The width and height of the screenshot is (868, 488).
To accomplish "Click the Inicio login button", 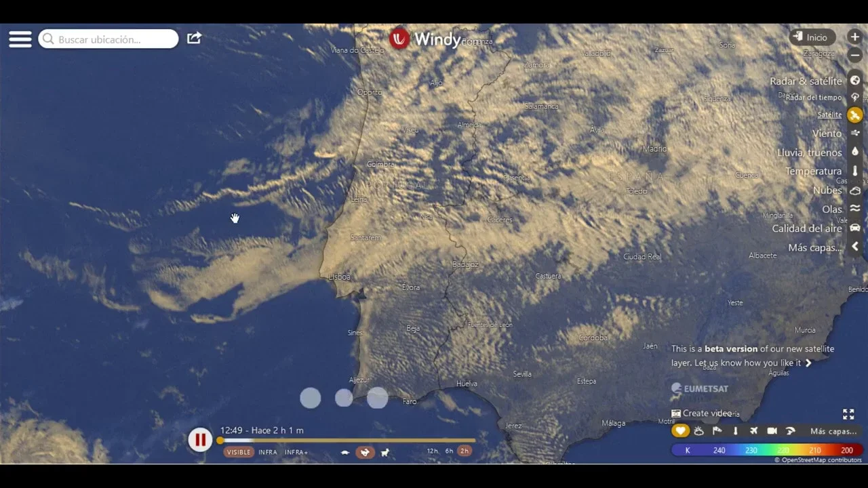I will click(x=812, y=37).
